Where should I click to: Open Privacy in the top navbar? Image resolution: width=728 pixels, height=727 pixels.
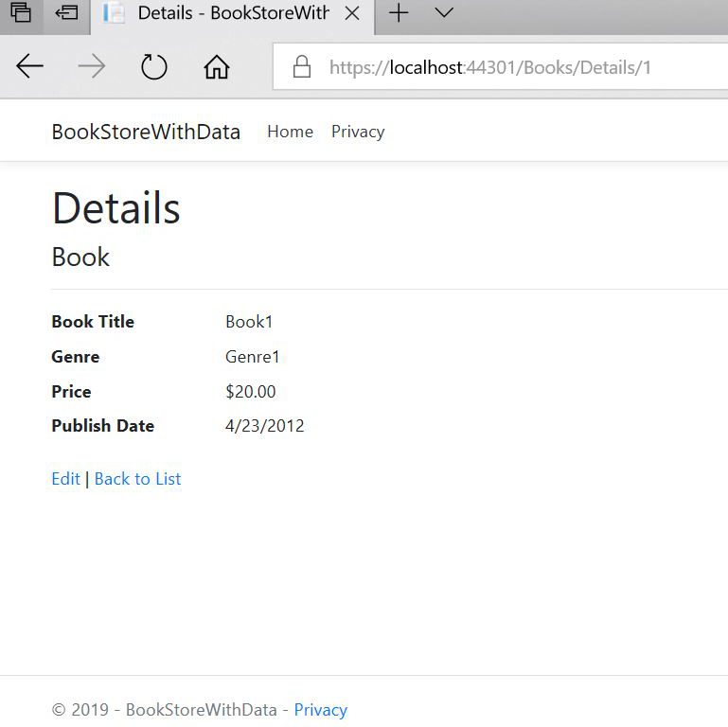(x=358, y=132)
